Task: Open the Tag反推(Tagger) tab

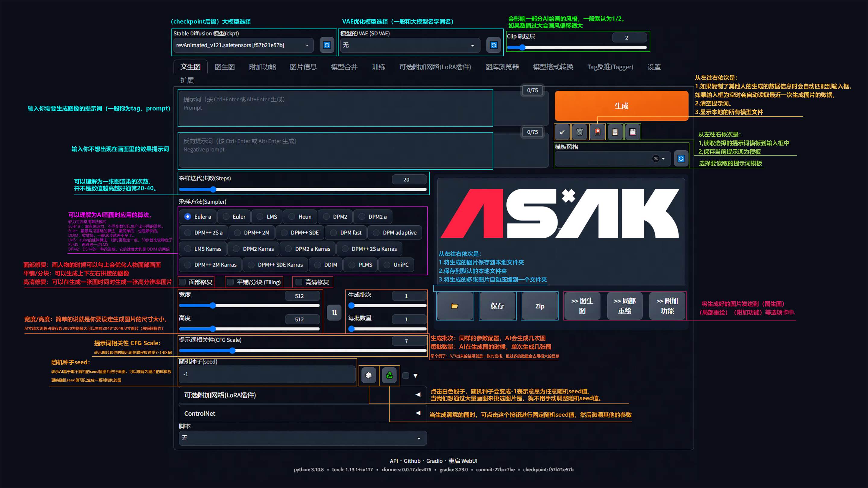Action: pos(610,67)
